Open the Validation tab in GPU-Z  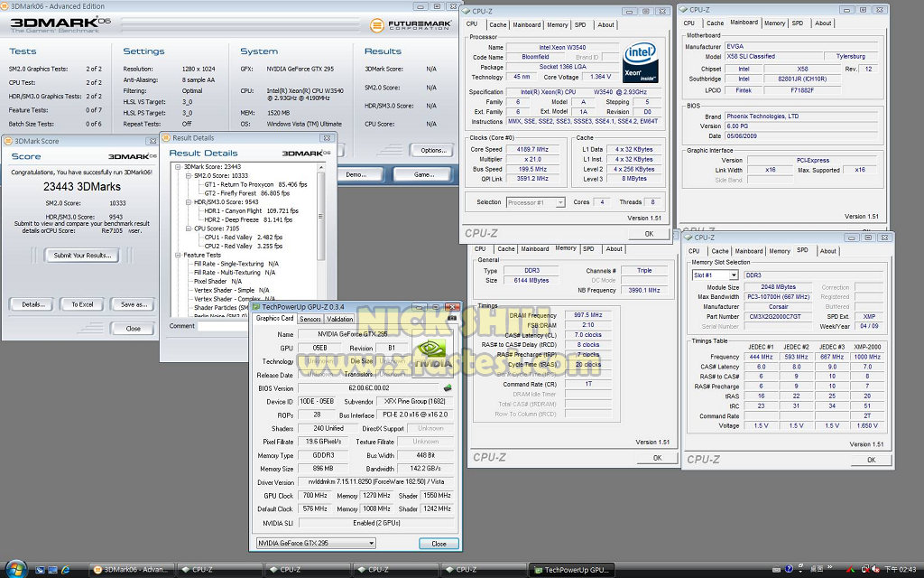tap(340, 319)
